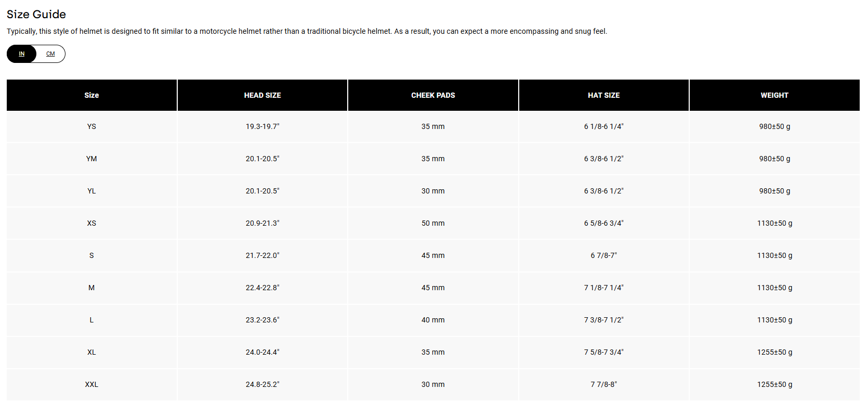
Task: Click the 50 mm cheek pads cell
Action: click(433, 223)
